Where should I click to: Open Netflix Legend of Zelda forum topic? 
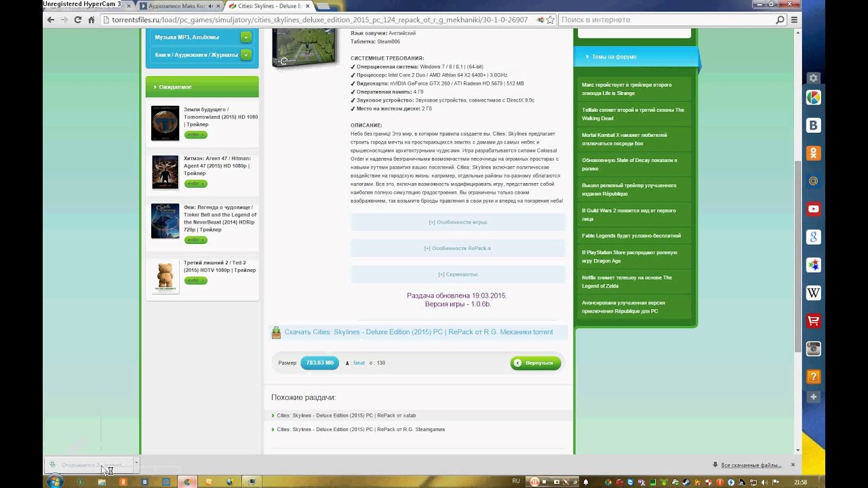(x=627, y=282)
